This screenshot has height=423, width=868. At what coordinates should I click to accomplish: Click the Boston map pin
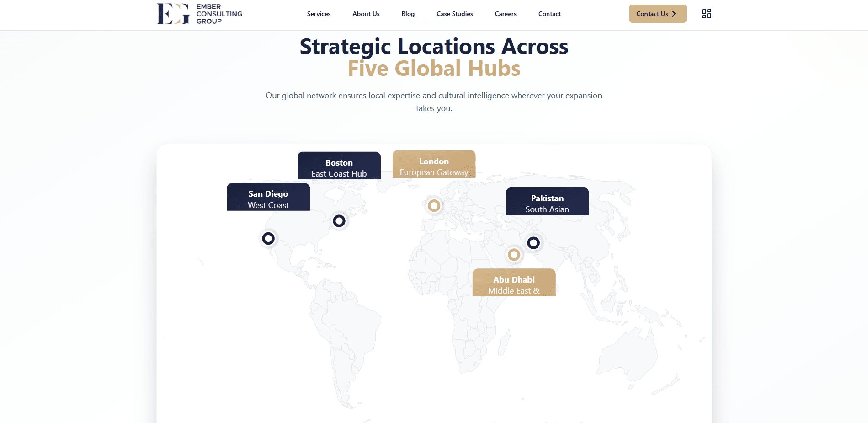(339, 221)
